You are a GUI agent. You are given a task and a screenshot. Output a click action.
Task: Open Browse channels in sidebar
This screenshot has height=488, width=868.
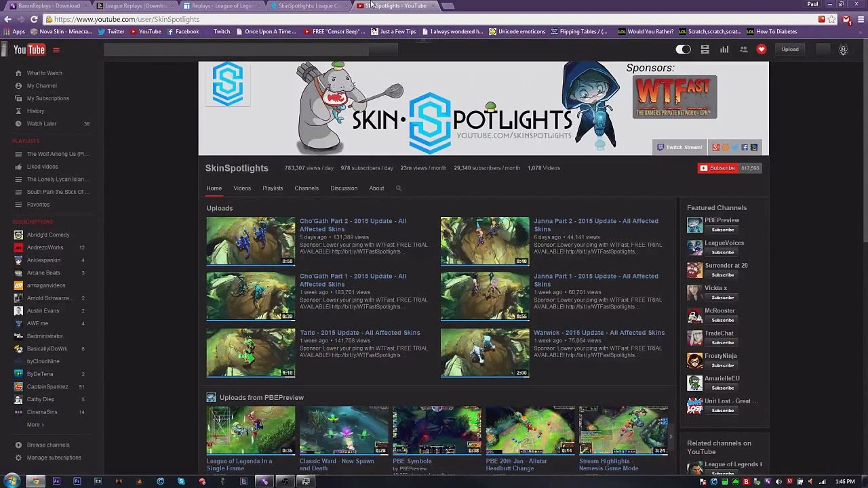click(x=48, y=445)
